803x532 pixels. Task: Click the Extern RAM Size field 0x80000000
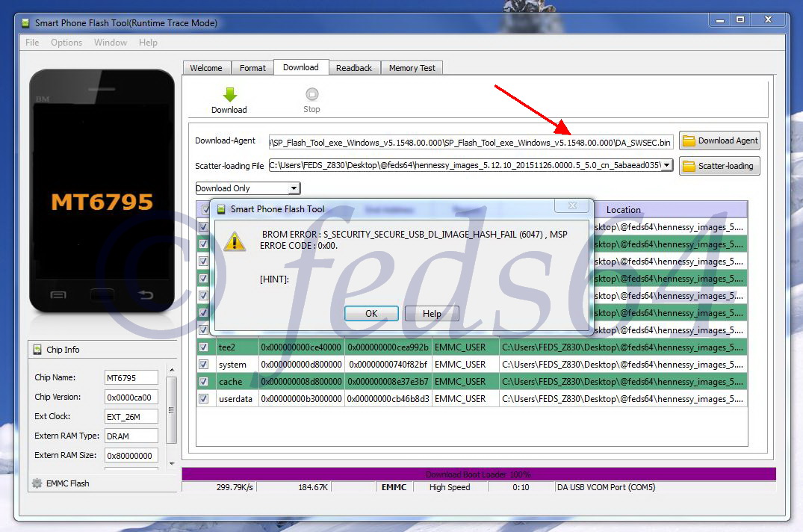coord(131,456)
